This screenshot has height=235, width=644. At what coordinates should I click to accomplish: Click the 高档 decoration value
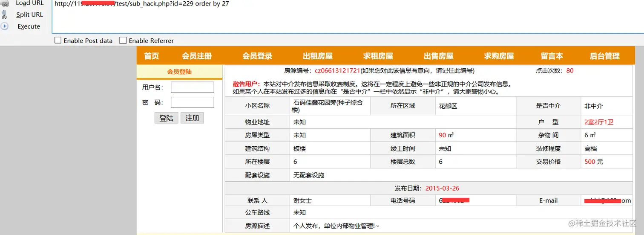[591, 149]
